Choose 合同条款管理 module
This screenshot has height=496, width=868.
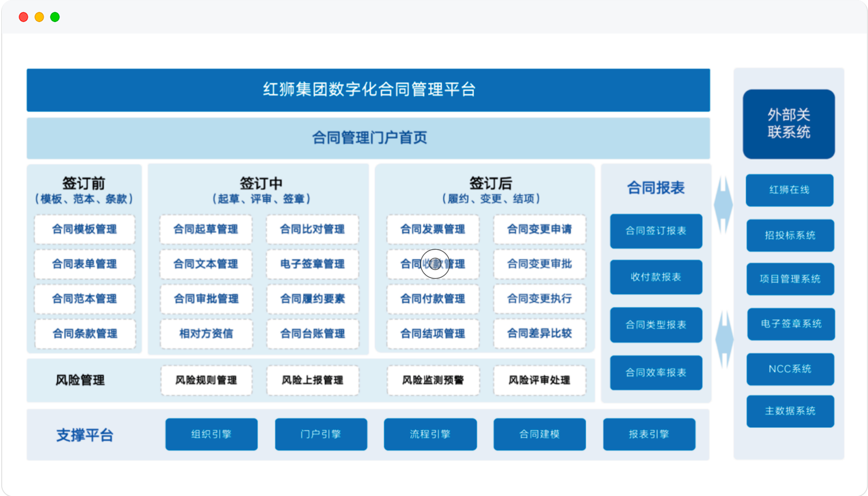tap(84, 334)
